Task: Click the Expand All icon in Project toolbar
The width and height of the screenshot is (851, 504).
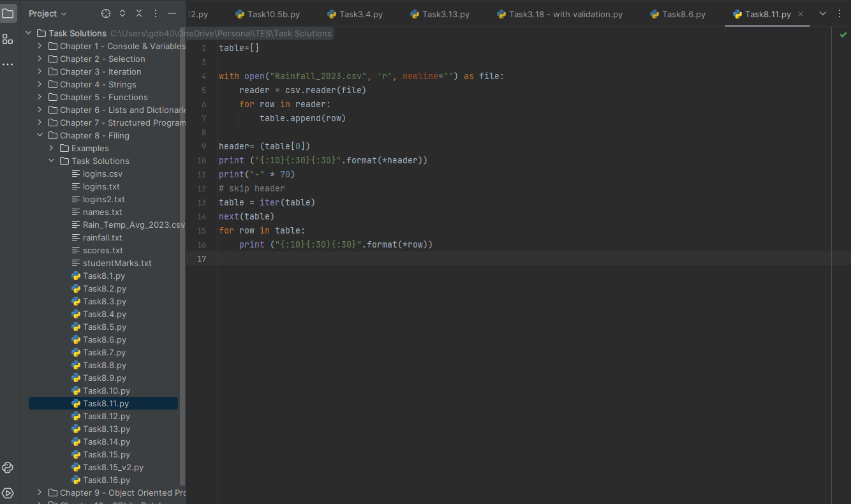Action: (x=122, y=13)
